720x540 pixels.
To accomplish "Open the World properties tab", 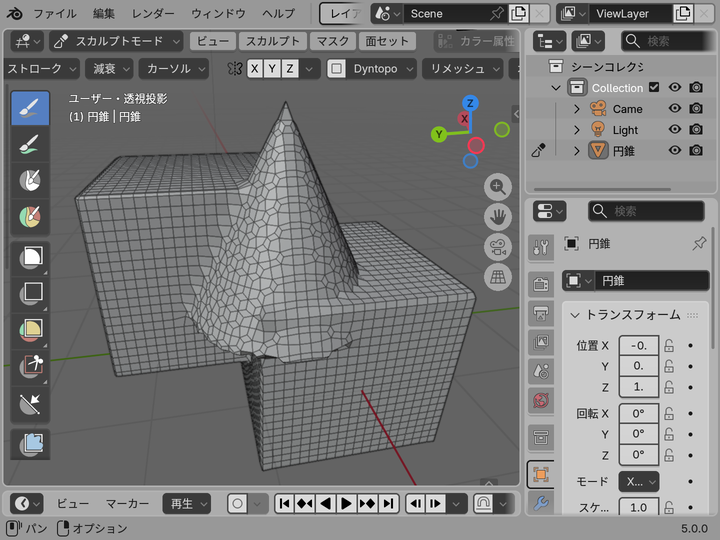I will pos(541,400).
